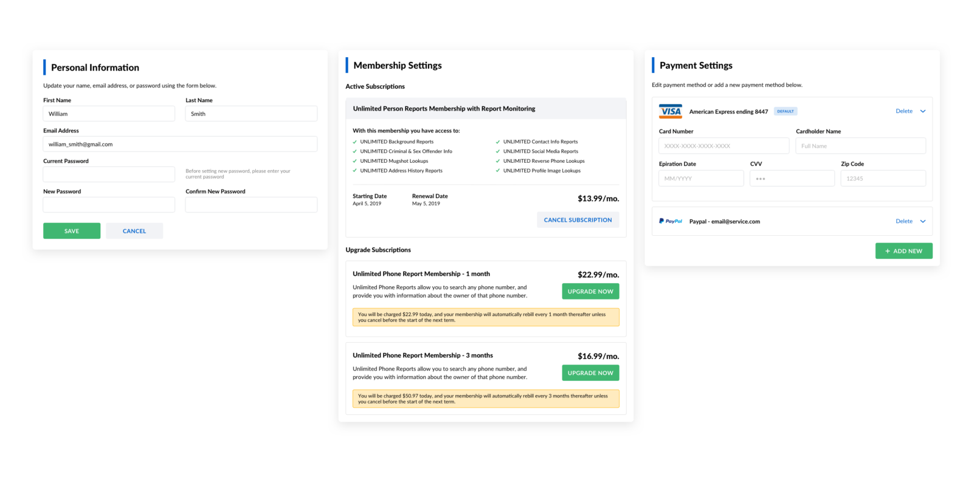Focus the CVV input box

coord(792,179)
